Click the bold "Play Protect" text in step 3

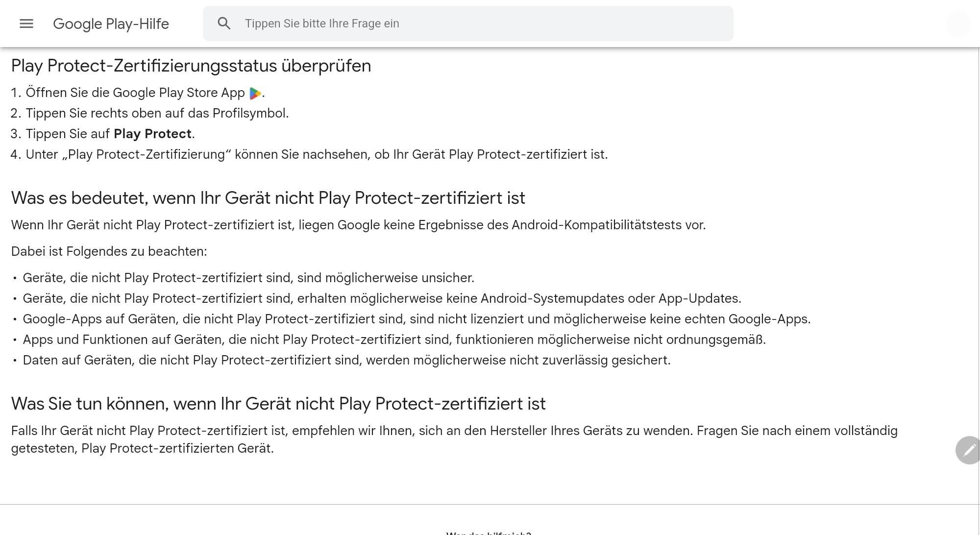(x=152, y=134)
